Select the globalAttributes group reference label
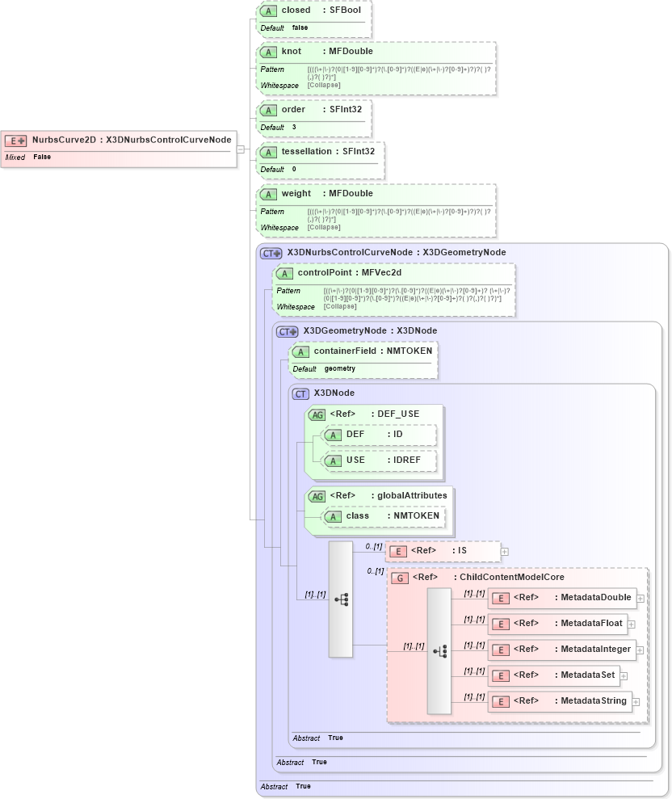This screenshot has height=799, width=672. tap(388, 495)
